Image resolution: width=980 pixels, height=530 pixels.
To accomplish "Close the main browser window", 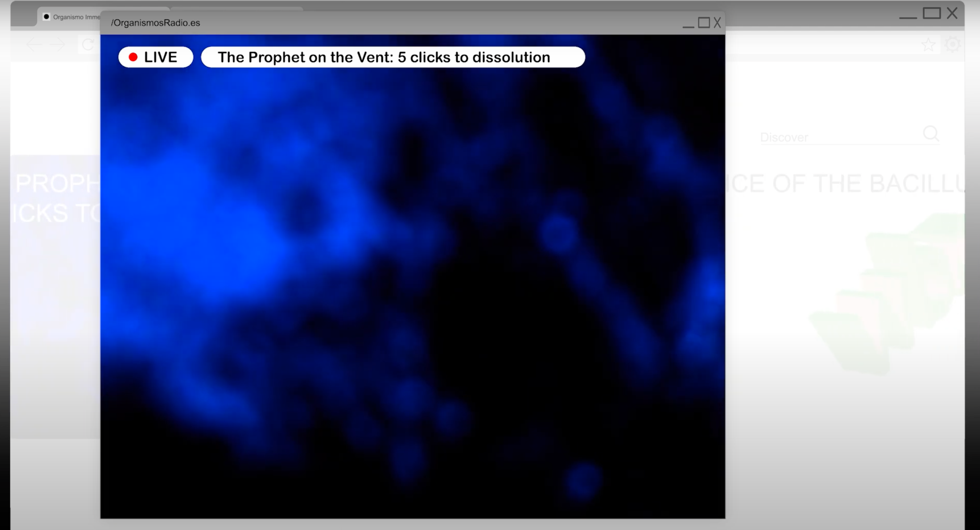I will pyautogui.click(x=952, y=13).
